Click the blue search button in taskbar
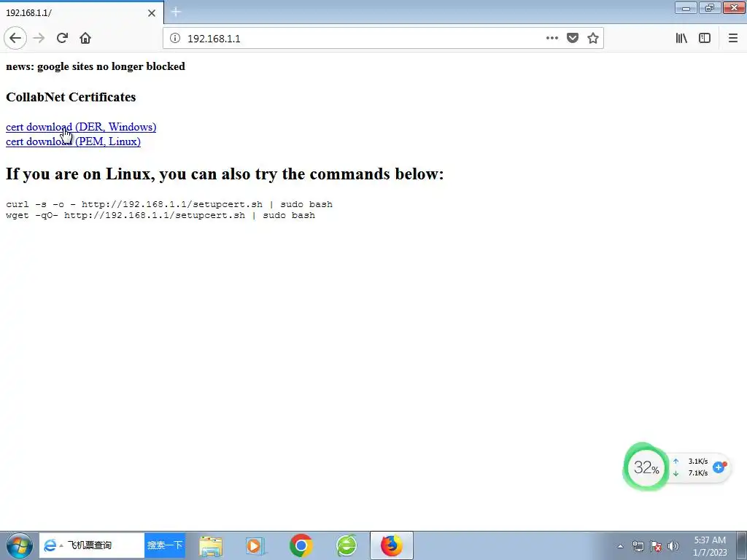This screenshot has height=560, width=747. coord(165,545)
